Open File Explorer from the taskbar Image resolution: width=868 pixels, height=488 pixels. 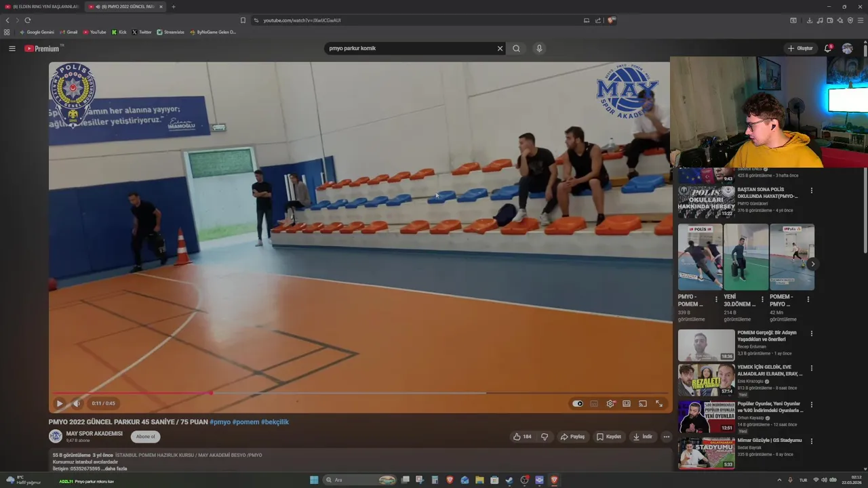479,480
